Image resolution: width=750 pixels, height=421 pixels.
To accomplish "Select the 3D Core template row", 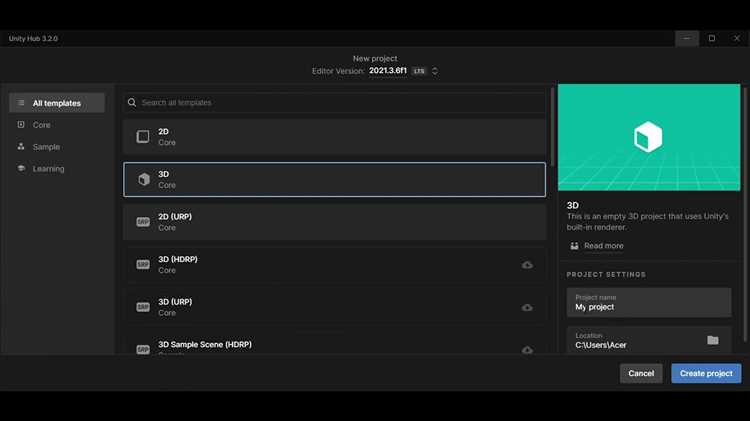I will (x=334, y=179).
